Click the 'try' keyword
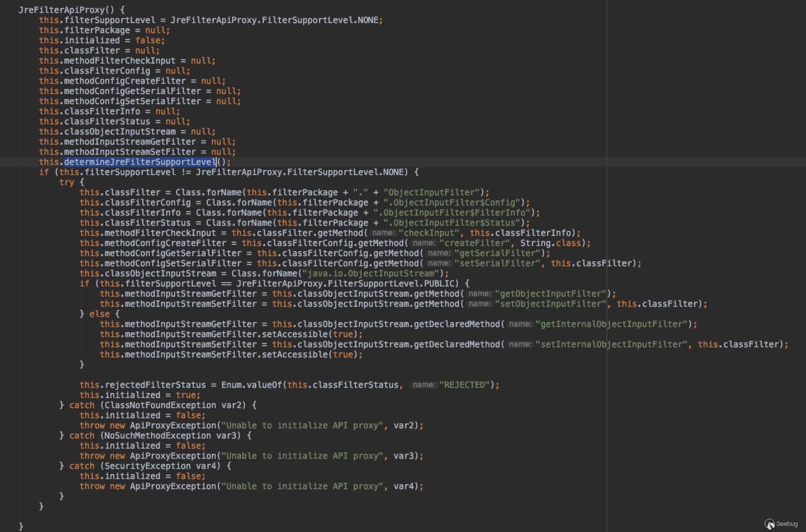 point(66,182)
